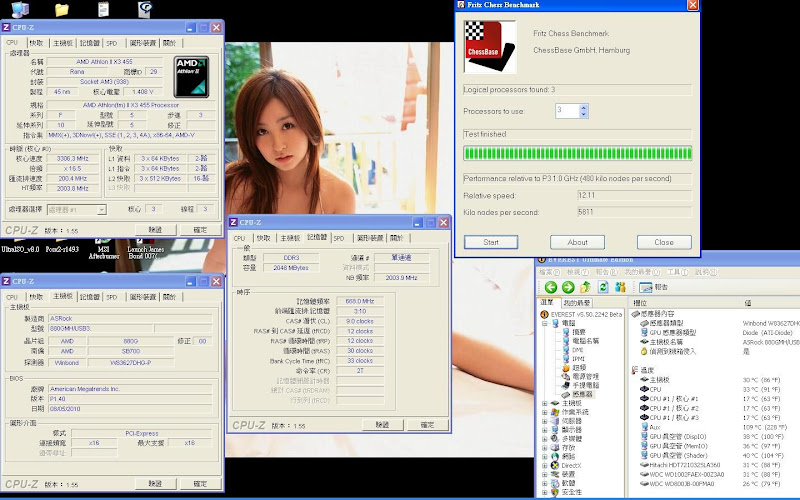This screenshot has width=800, height=500.
Task: Open the yellow folder desktop icon
Action: [61, 10]
